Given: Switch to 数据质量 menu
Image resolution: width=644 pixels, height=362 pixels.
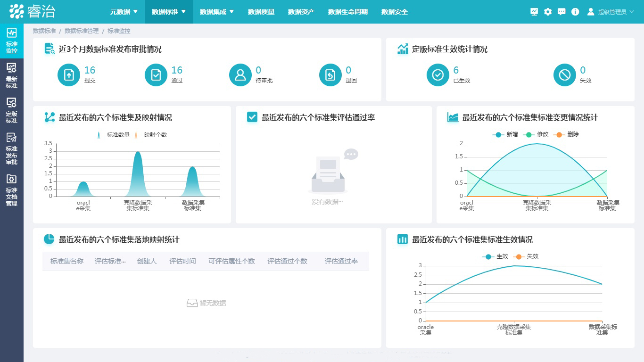Looking at the screenshot, I should 261,12.
